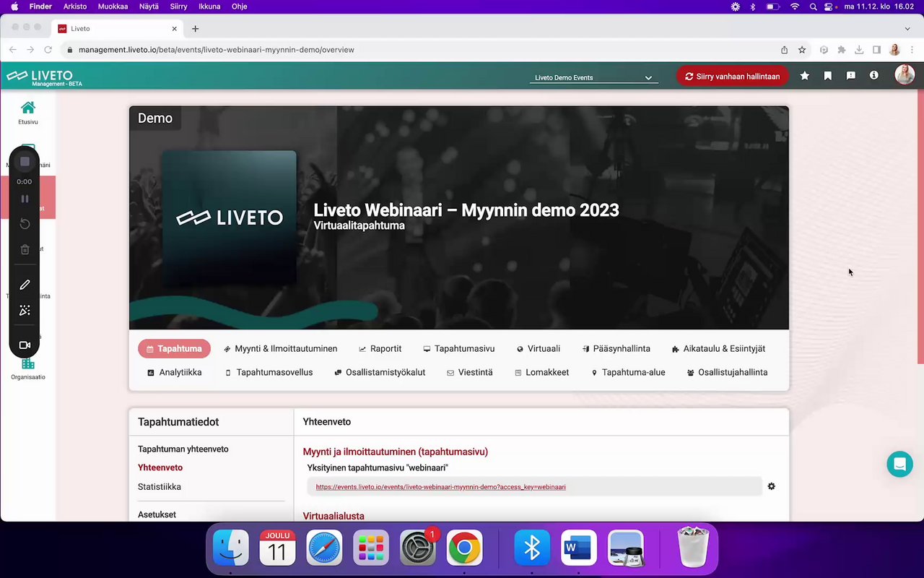Screen dimensions: 924x578
Task: Click the Liveto logo in header
Action: [x=45, y=77]
